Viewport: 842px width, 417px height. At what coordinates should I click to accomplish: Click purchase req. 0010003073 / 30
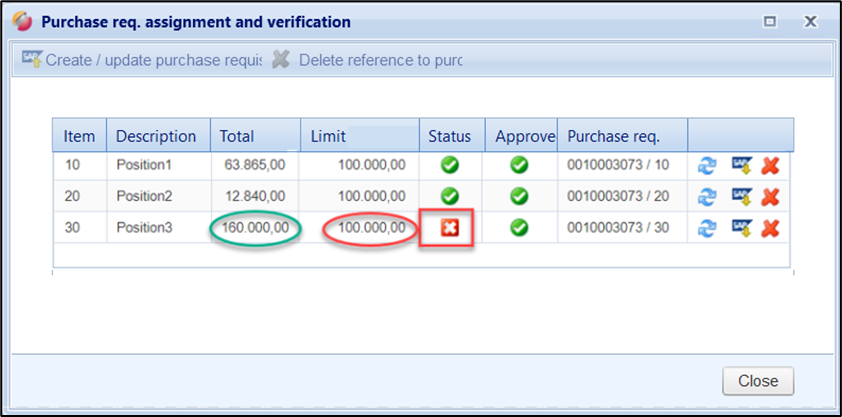(x=618, y=228)
